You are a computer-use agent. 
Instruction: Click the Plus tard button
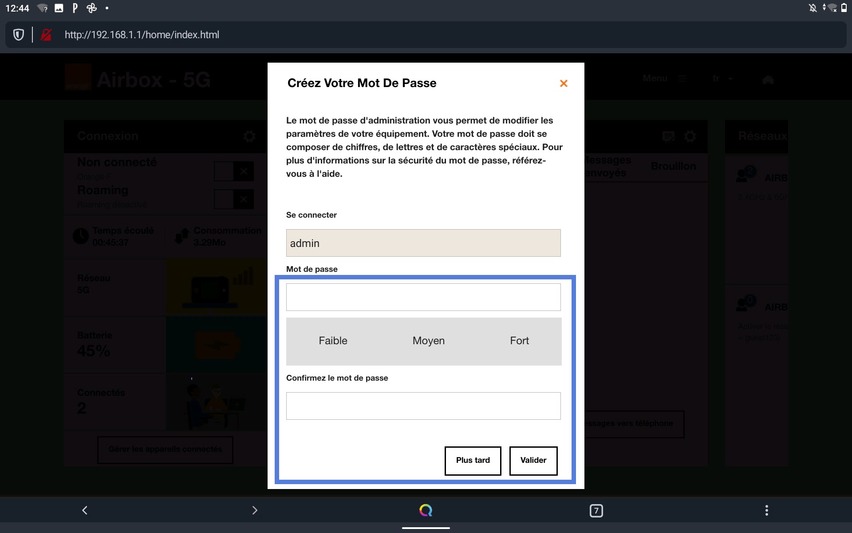pyautogui.click(x=472, y=460)
